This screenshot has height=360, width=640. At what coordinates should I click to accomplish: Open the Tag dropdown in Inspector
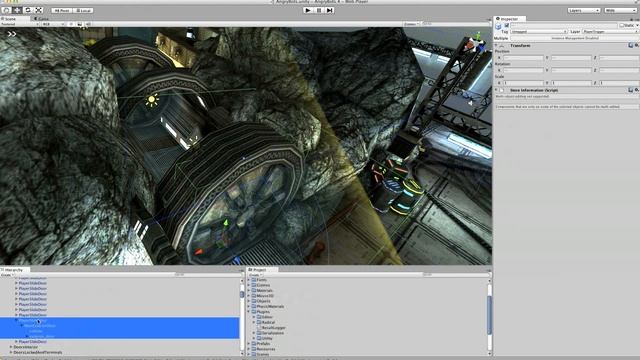click(539, 31)
